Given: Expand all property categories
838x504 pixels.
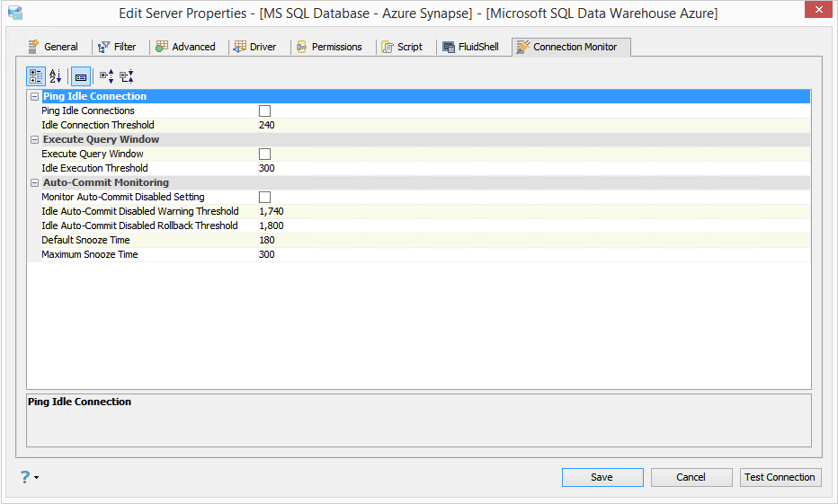Looking at the screenshot, I should (x=106, y=77).
